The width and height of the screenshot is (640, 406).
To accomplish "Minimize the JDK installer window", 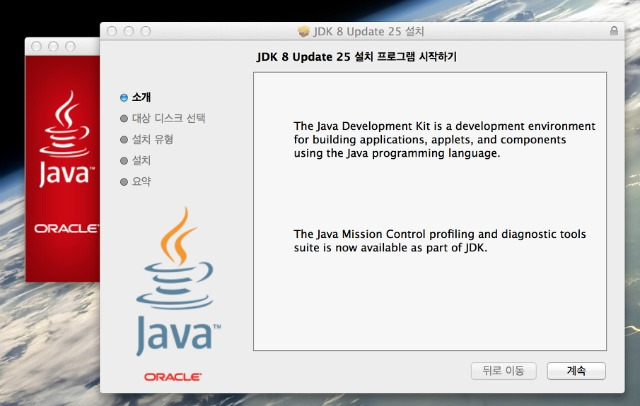I will point(129,31).
